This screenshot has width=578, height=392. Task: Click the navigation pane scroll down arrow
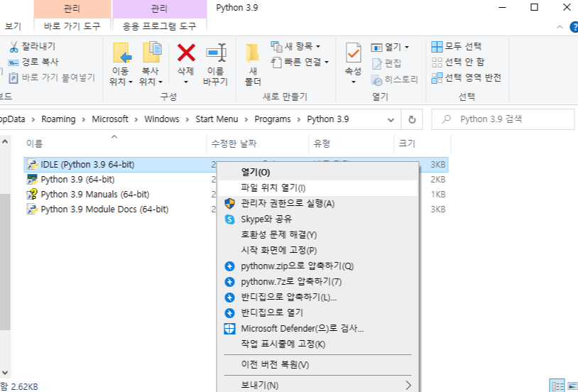click(x=5, y=372)
